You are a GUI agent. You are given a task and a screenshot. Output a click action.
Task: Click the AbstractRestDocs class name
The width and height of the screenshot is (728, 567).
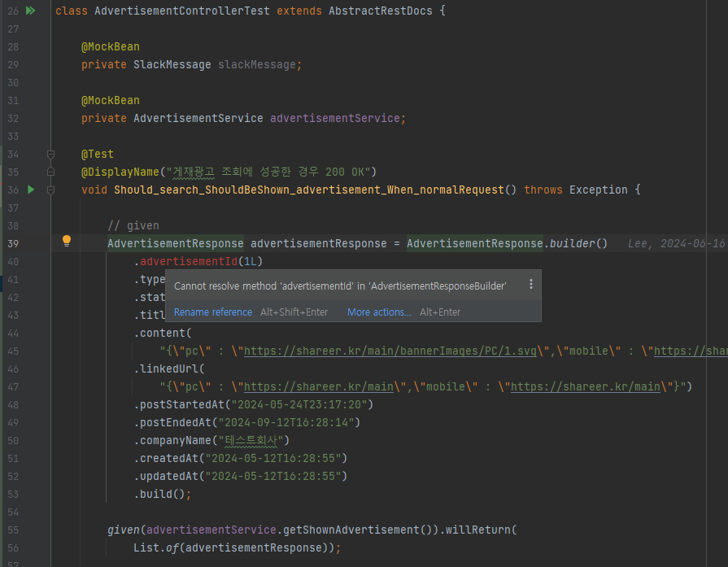point(380,11)
